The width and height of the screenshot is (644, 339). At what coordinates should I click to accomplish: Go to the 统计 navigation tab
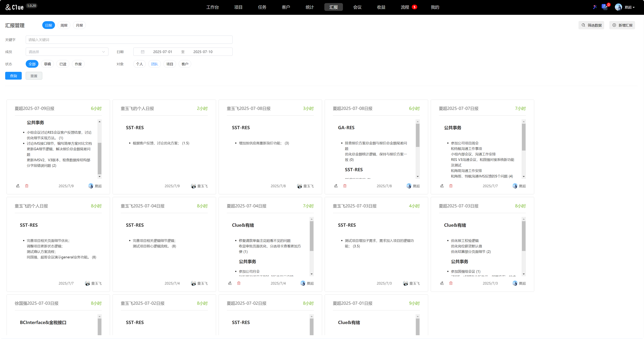coord(309,7)
